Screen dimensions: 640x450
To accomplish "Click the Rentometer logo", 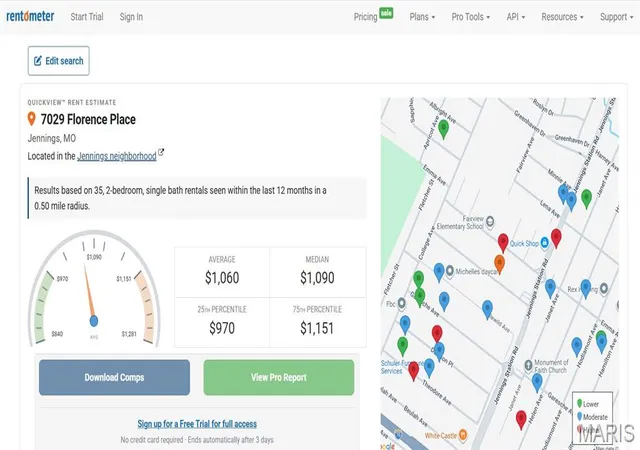I will (x=30, y=16).
